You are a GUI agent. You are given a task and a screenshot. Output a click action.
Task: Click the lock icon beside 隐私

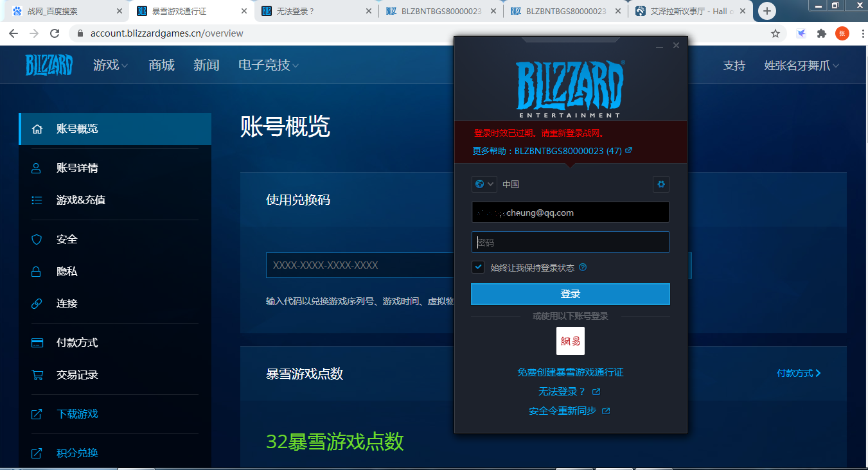[37, 272]
